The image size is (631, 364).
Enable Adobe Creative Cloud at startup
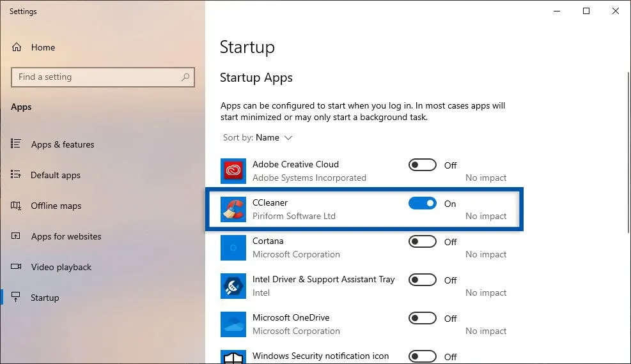pos(422,165)
